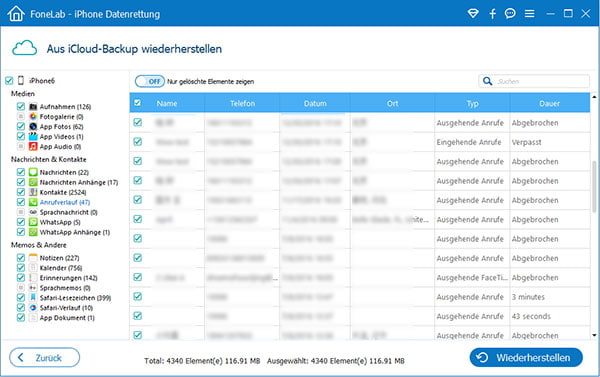This screenshot has width=600, height=377.
Task: Open the Kalender (756) category
Action: [x=61, y=268]
